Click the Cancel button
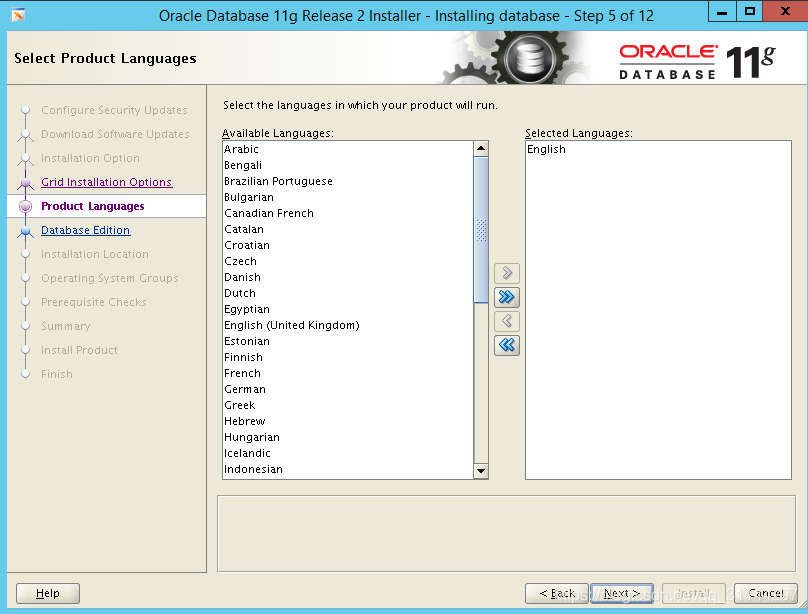The image size is (808, 614). tap(766, 593)
